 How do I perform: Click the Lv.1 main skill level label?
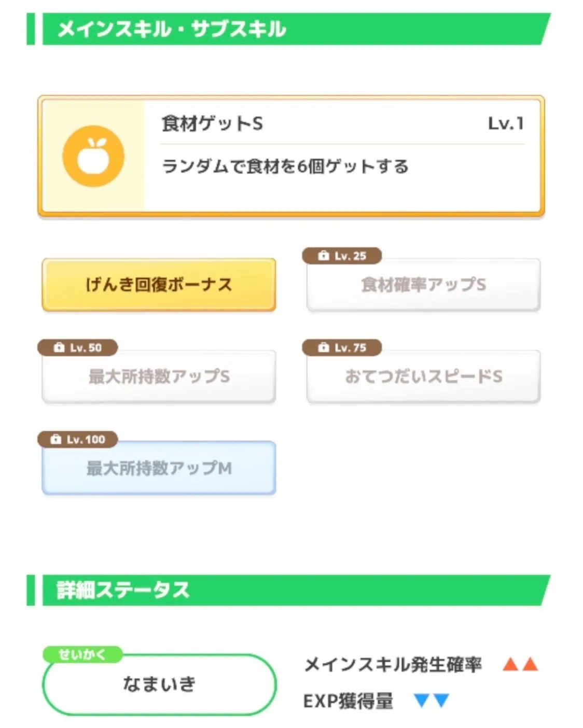pyautogui.click(x=506, y=123)
